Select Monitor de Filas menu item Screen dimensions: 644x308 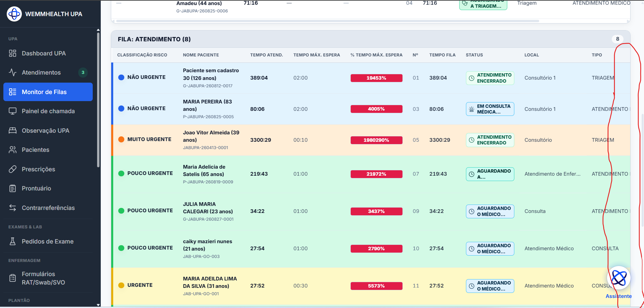48,92
